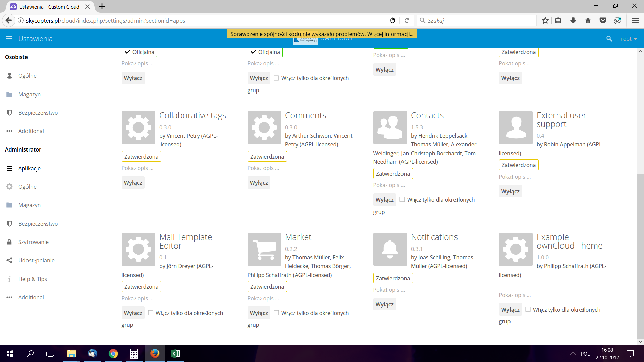Screen dimensions: 644x362
Task: Open the Firefox hamburger menu
Action: pyautogui.click(x=635, y=21)
